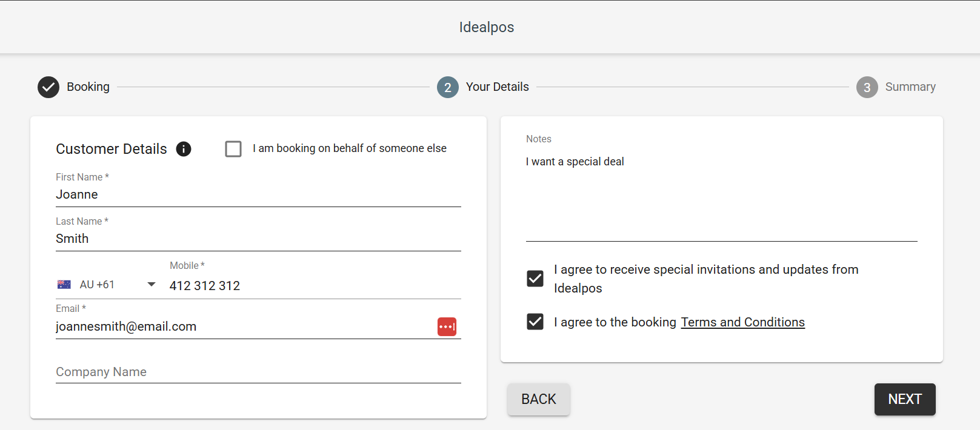Click the step 3 Summary circle icon
This screenshot has width=980, height=430.
(x=867, y=87)
